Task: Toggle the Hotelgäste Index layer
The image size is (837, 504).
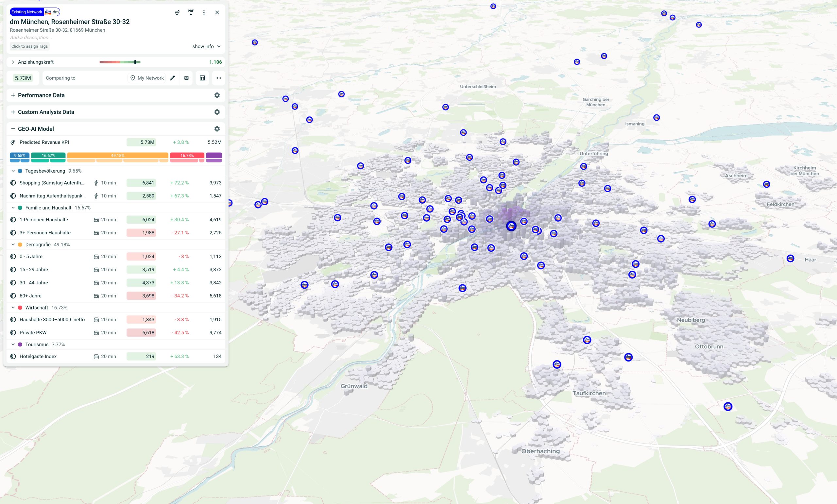Action: pyautogui.click(x=13, y=357)
